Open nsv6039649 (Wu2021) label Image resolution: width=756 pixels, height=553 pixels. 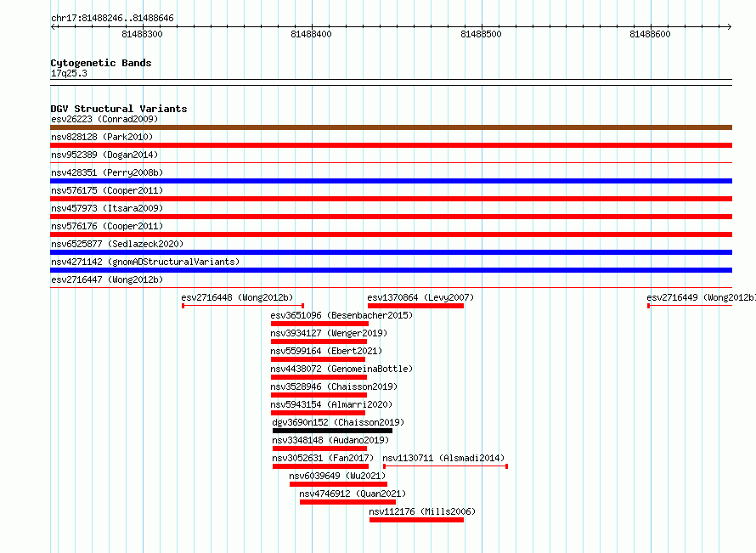point(337,476)
